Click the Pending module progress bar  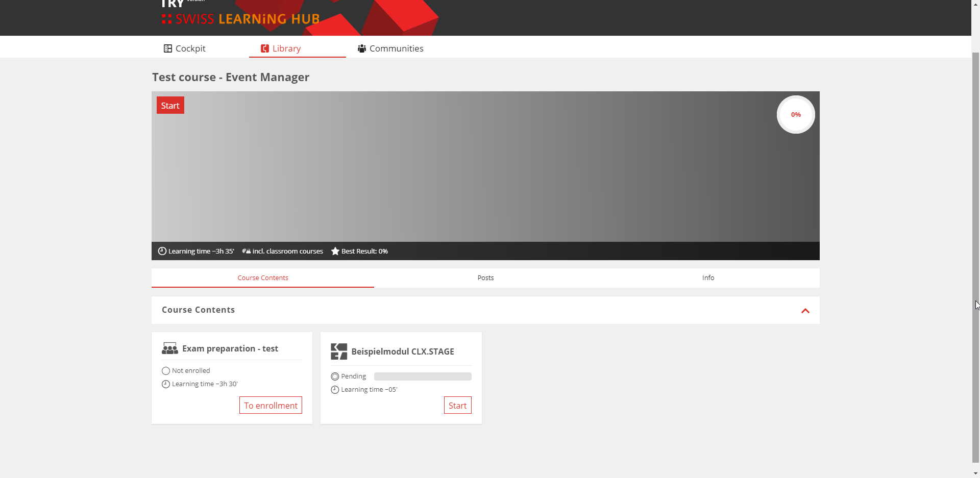[x=423, y=376]
